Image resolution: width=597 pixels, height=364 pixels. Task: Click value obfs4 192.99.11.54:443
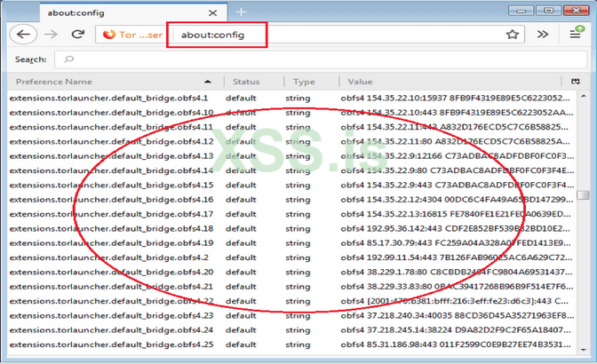(x=456, y=257)
